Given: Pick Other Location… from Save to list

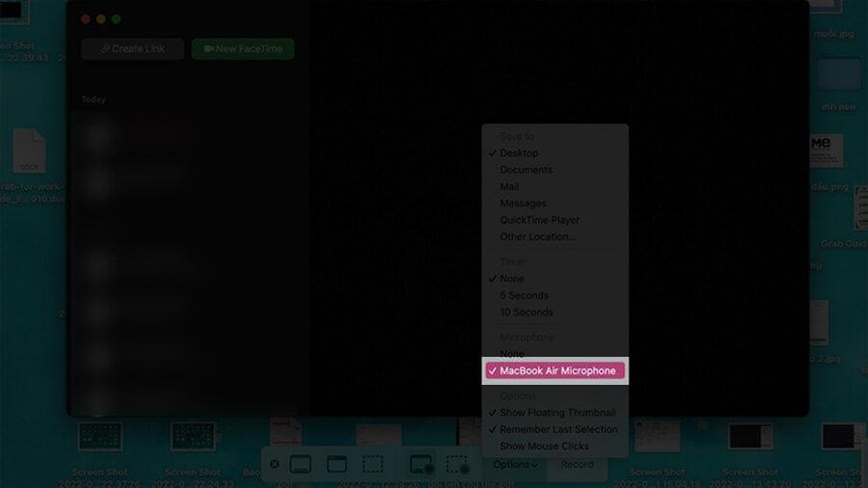Looking at the screenshot, I should click(537, 236).
